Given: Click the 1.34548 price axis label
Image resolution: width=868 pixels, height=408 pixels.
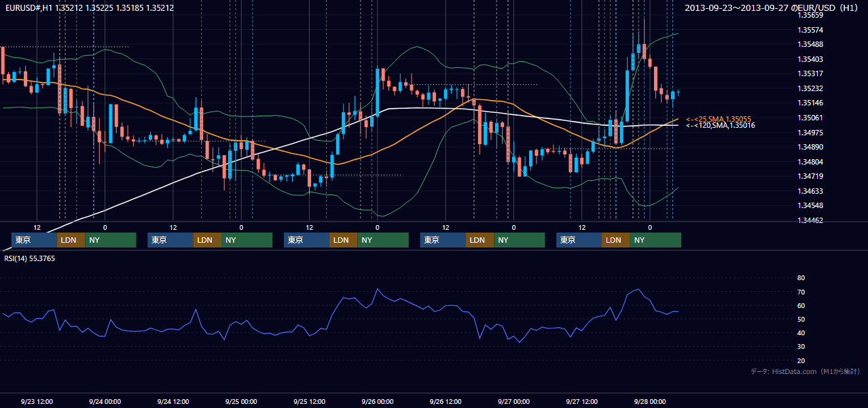Looking at the screenshot, I should click(x=810, y=205).
